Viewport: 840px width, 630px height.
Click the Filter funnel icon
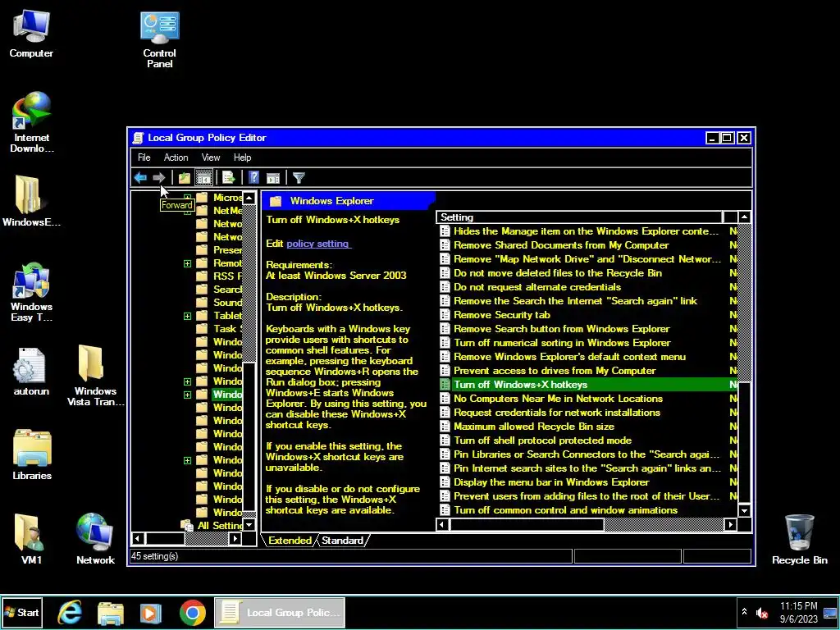(x=299, y=177)
